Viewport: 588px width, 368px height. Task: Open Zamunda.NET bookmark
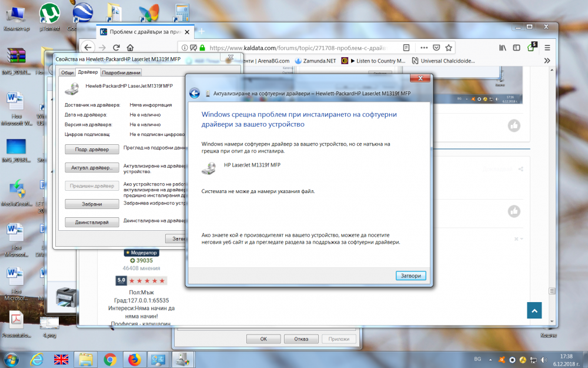[x=315, y=61]
